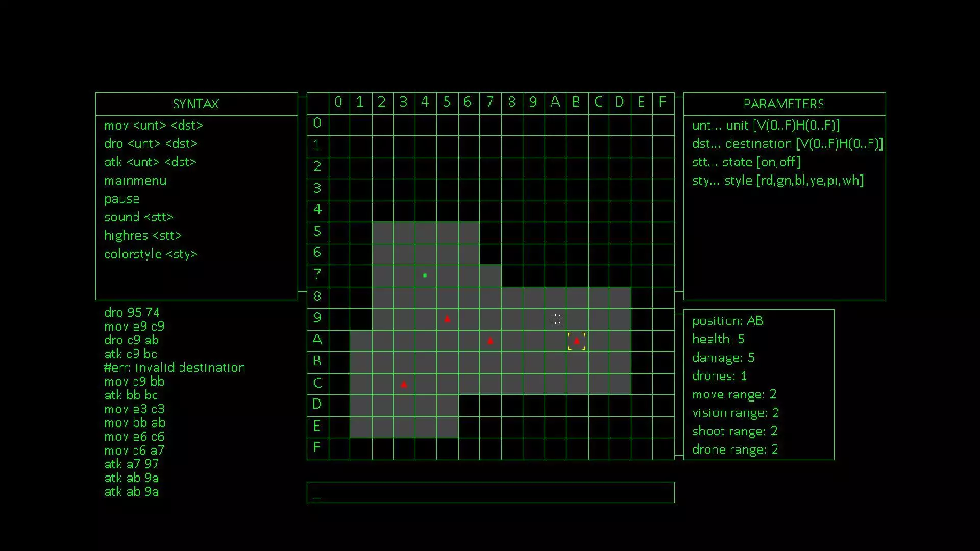
Task: Click the red unit at row 9 column 5
Action: pos(447,319)
